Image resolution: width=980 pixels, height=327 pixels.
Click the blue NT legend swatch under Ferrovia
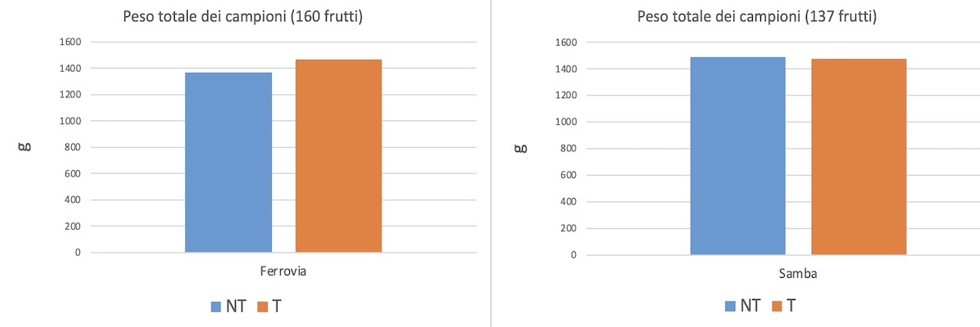[216, 307]
